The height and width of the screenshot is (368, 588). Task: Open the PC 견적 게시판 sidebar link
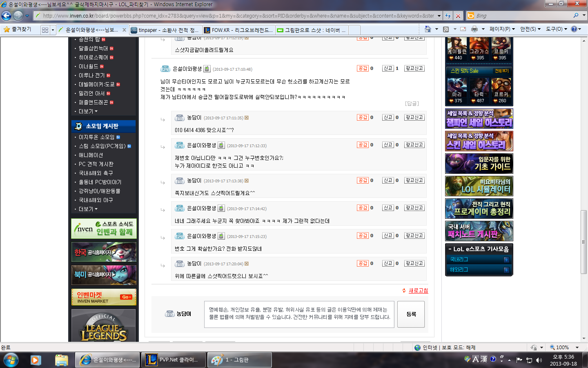coord(96,164)
